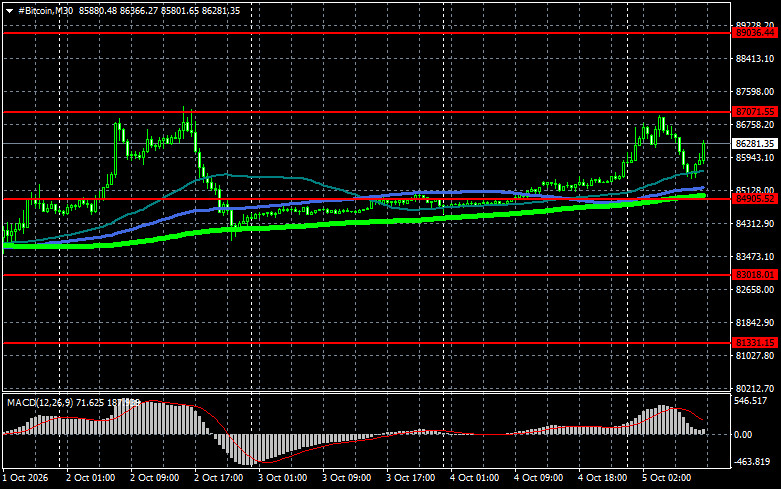This screenshot has width=781, height=489.
Task: Click the 2 Oct 09:00 time label
Action: coord(154,478)
